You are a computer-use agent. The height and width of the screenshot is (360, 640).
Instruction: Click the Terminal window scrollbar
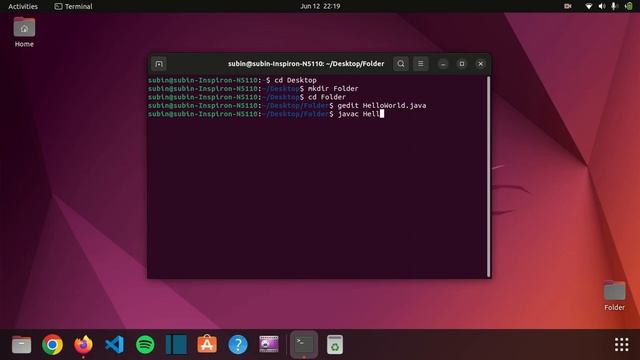click(488, 176)
